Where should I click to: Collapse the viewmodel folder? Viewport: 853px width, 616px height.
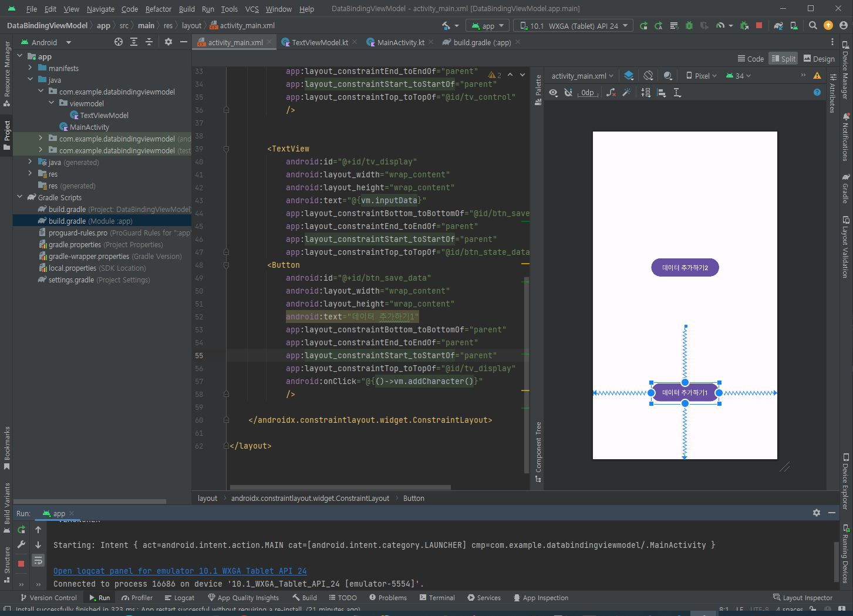(52, 103)
